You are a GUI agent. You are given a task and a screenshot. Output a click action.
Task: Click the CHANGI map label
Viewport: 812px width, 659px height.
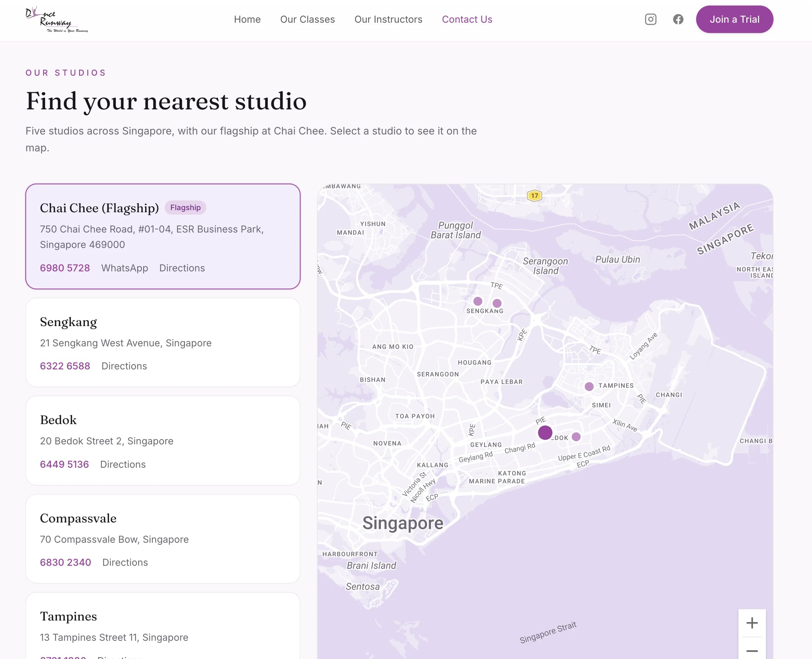pos(669,395)
